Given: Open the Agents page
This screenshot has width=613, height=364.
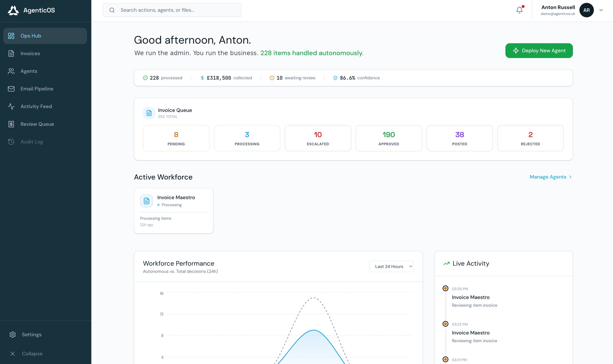Looking at the screenshot, I should point(45,71).
